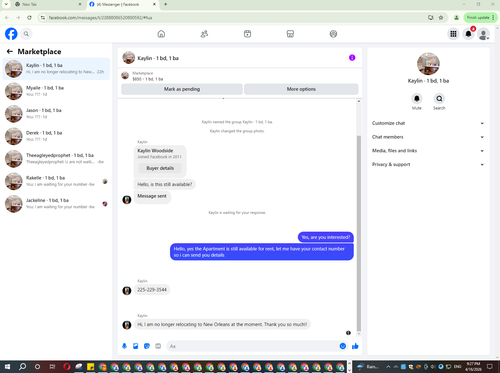Image resolution: width=500 pixels, height=373 pixels.
Task: Expand Chat members section
Action: (428, 137)
